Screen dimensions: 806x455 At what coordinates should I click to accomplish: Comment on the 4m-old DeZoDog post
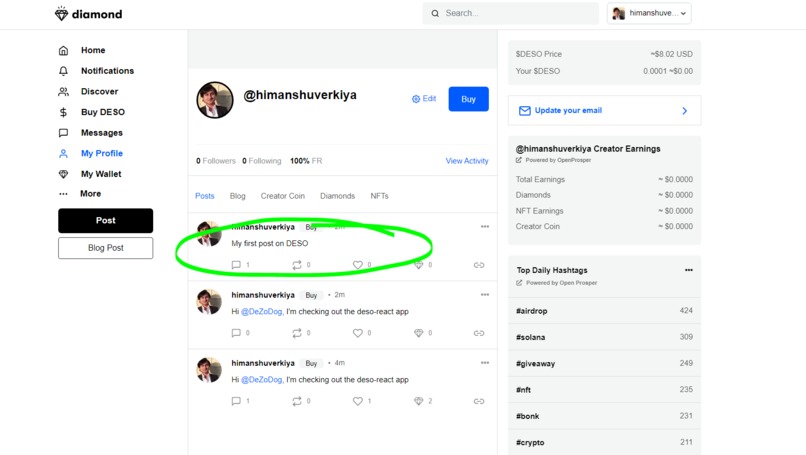coord(236,401)
